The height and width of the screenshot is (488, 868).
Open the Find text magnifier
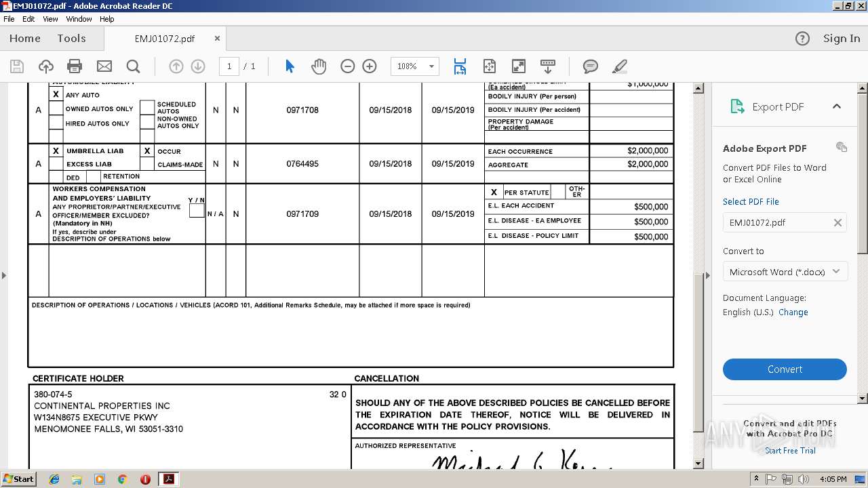134,66
